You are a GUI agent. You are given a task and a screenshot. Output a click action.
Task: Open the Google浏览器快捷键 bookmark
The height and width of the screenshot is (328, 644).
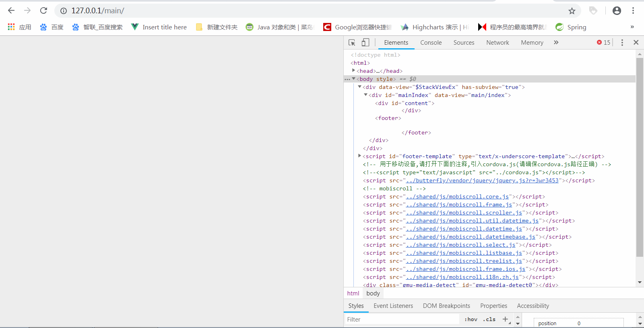pyautogui.click(x=357, y=27)
